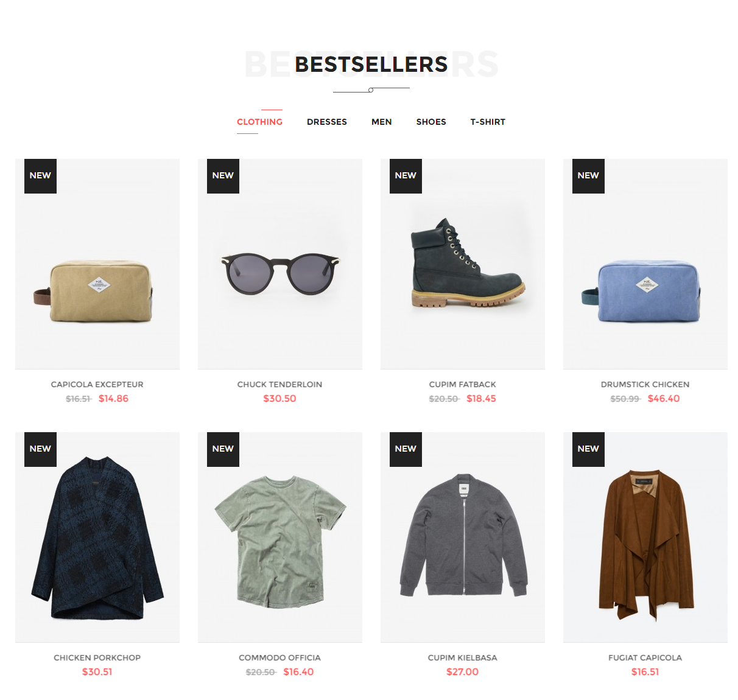The width and height of the screenshot is (738, 700).
Task: Click the round sunglasses product image
Action: tap(280, 264)
